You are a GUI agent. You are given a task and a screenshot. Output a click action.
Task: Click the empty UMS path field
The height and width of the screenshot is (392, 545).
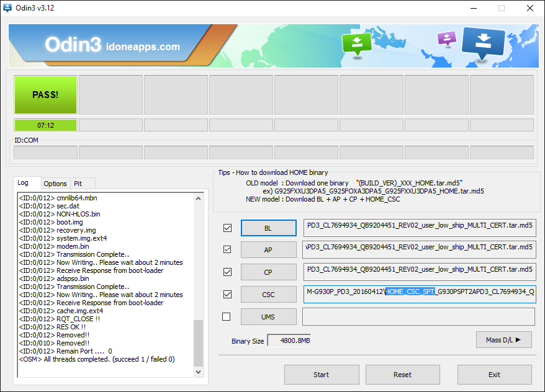pyautogui.click(x=418, y=317)
